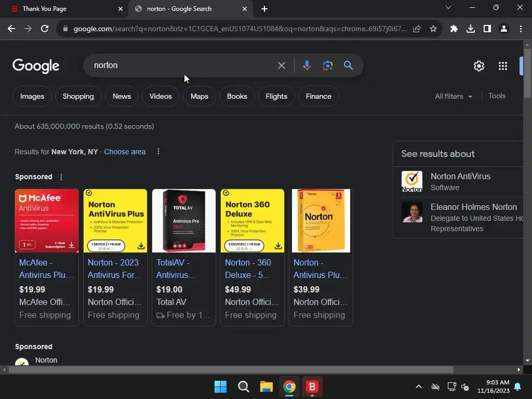The width and height of the screenshot is (532, 399).
Task: Open File Explorer from the taskbar
Action: pyautogui.click(x=267, y=387)
